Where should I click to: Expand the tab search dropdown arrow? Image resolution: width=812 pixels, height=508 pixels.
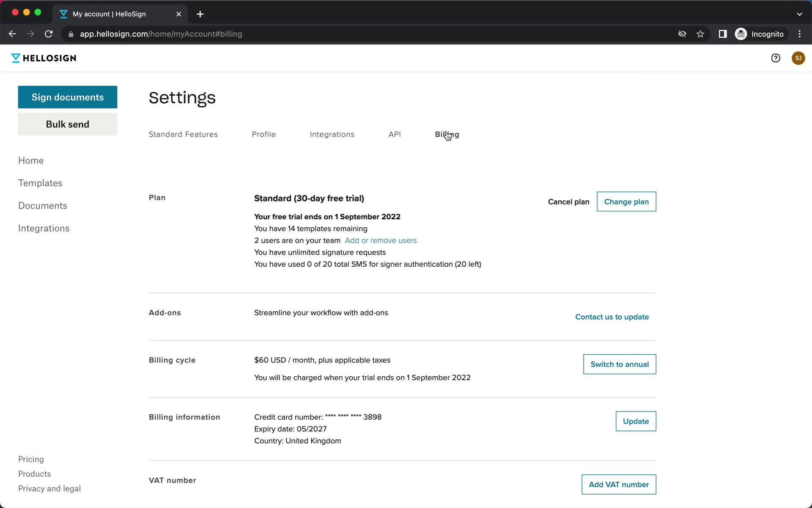pos(799,14)
